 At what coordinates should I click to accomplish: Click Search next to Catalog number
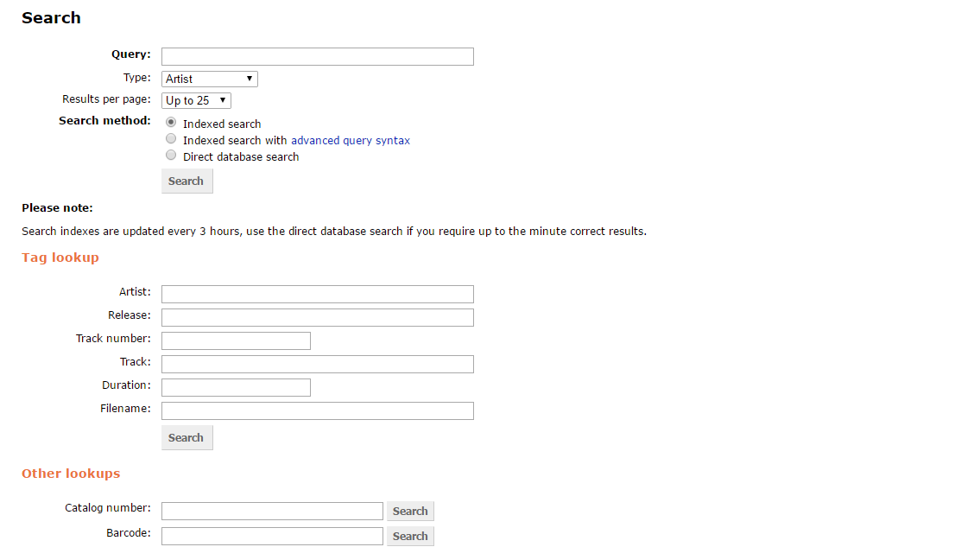410,511
